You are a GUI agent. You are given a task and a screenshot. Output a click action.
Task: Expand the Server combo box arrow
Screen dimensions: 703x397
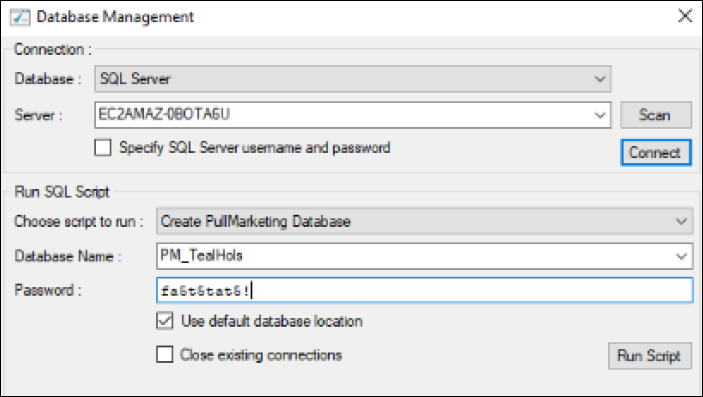600,115
